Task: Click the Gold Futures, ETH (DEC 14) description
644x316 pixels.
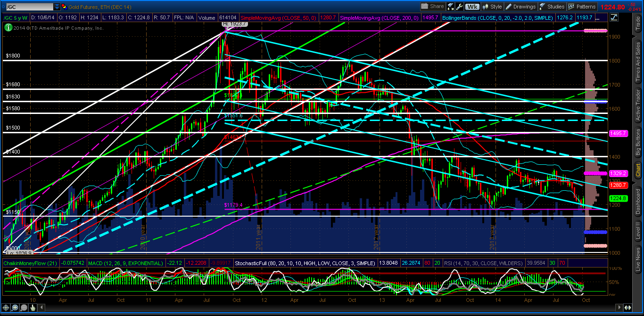Action: pos(100,7)
